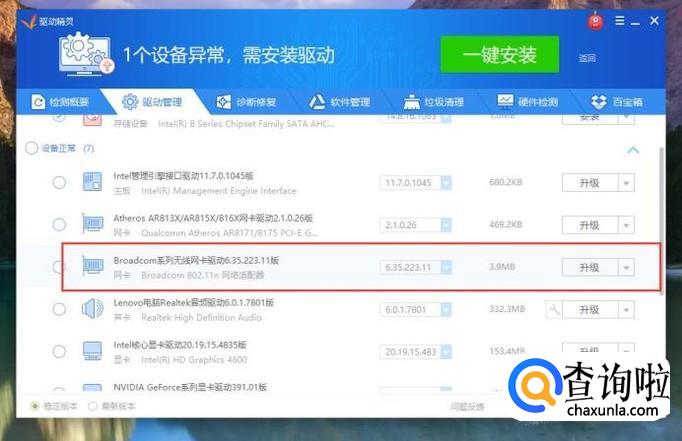The height and width of the screenshot is (441, 682).
Task: Open version dropdown 6.35.223.11
Action: click(x=446, y=267)
